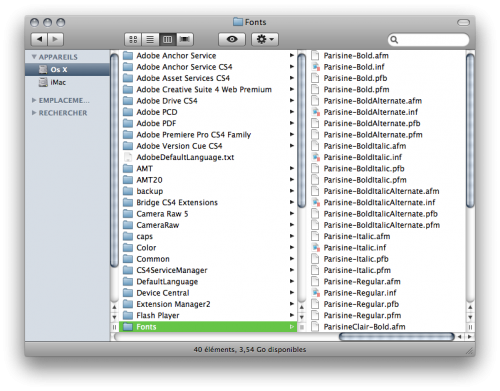Viewport: 500px width, 391px height.
Task: Select the Device Central folder row
Action: click(208, 293)
